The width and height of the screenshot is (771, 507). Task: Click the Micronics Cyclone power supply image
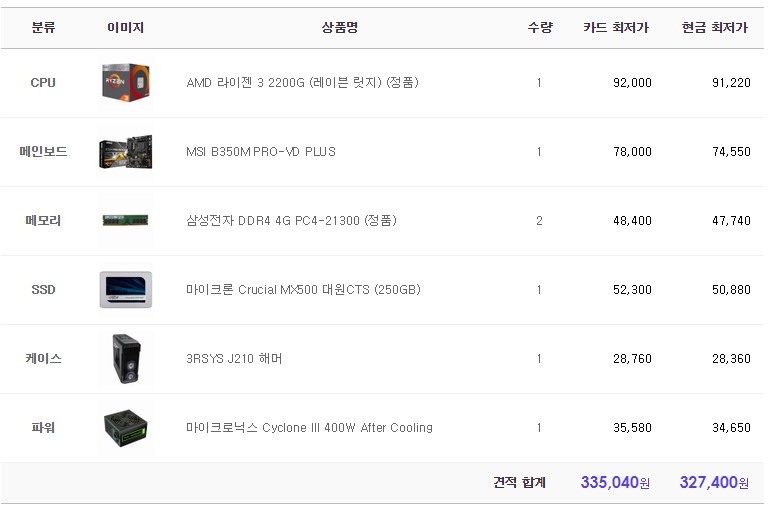click(x=126, y=427)
